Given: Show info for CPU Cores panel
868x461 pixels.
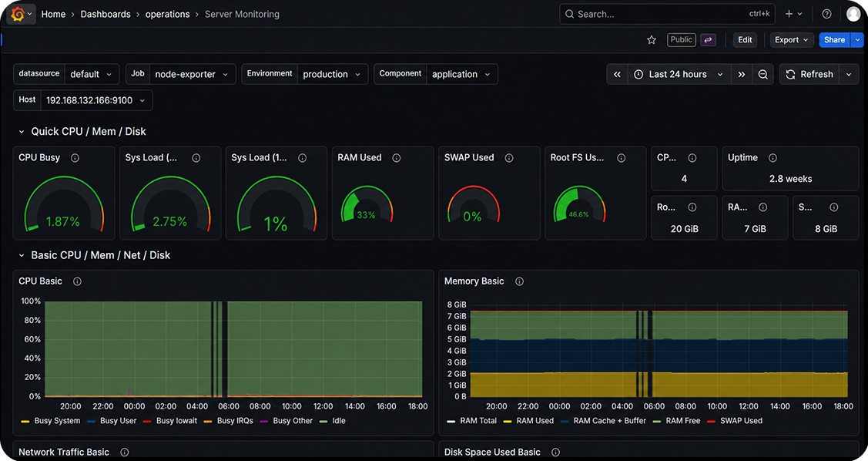Looking at the screenshot, I should point(692,158).
